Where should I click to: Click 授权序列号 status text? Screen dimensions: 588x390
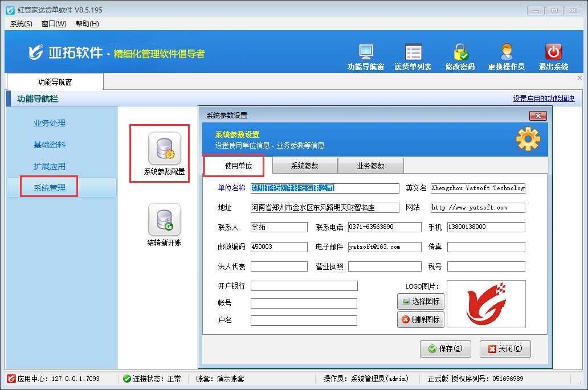pyautogui.click(x=487, y=379)
